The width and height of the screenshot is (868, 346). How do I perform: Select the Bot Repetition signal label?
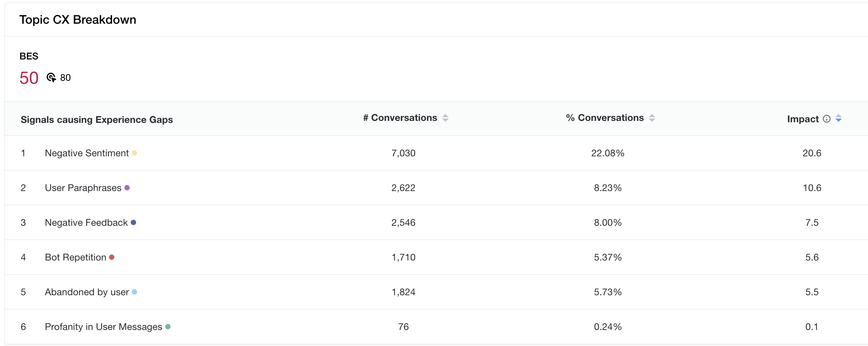pos(76,257)
